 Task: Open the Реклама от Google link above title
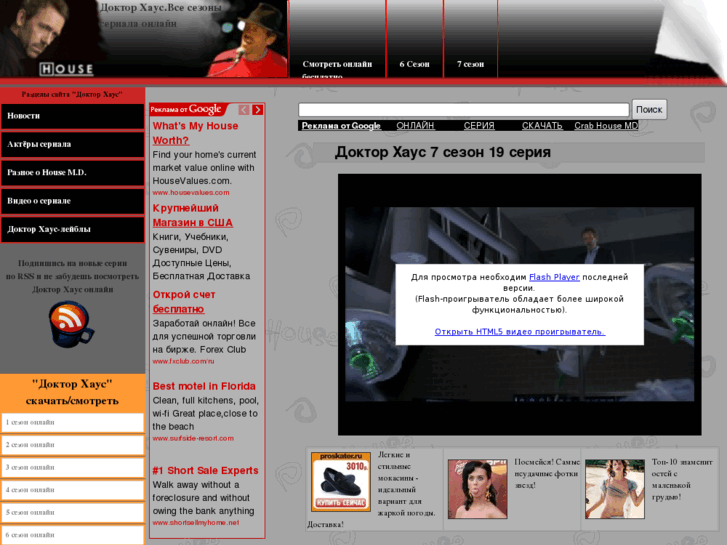pos(341,126)
